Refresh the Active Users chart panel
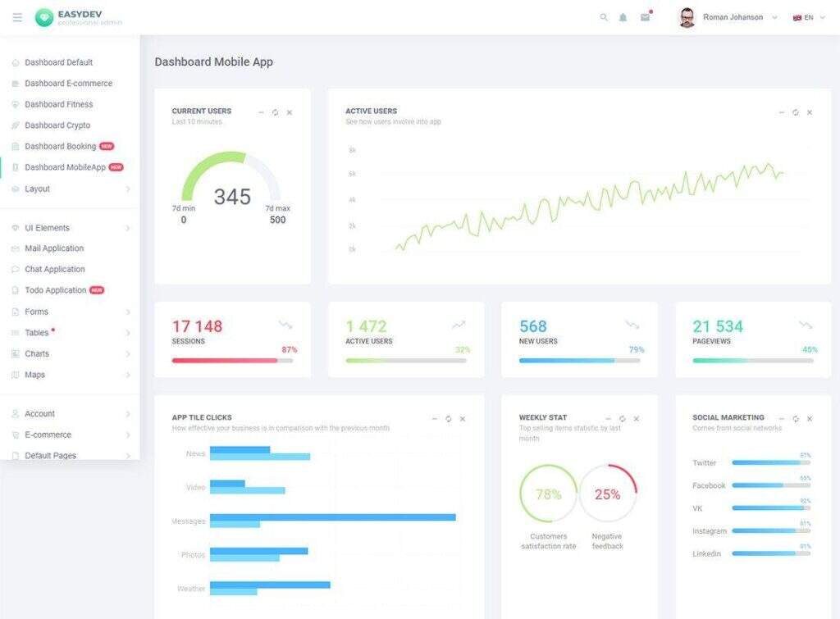 (x=795, y=112)
